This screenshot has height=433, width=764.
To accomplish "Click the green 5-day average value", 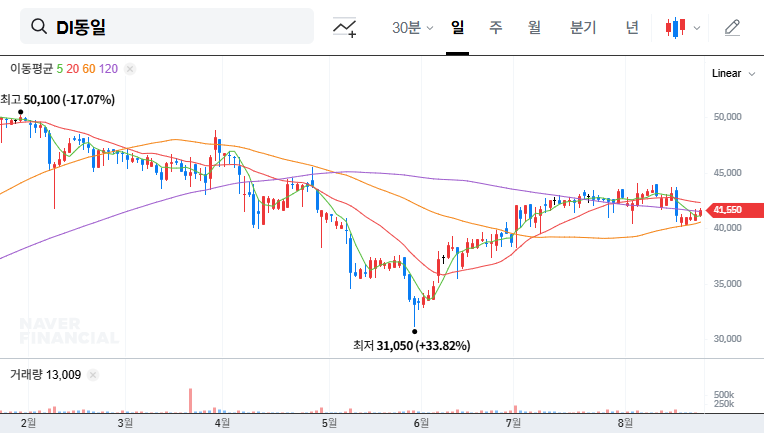I will pyautogui.click(x=59, y=69).
